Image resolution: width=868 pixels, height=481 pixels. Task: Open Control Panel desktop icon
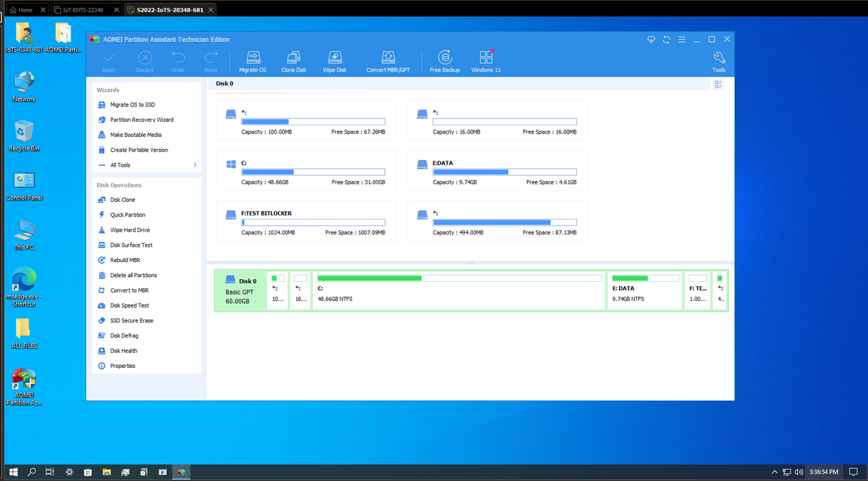(x=24, y=186)
